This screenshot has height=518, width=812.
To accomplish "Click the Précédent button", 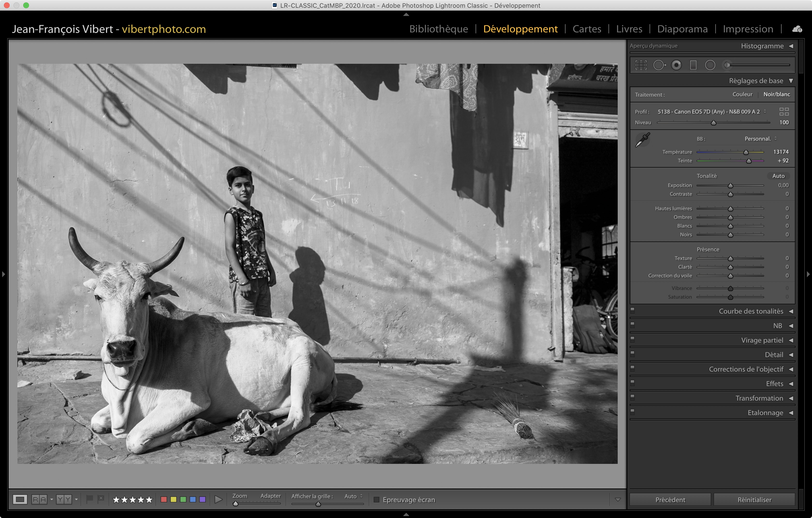I will [x=670, y=499].
